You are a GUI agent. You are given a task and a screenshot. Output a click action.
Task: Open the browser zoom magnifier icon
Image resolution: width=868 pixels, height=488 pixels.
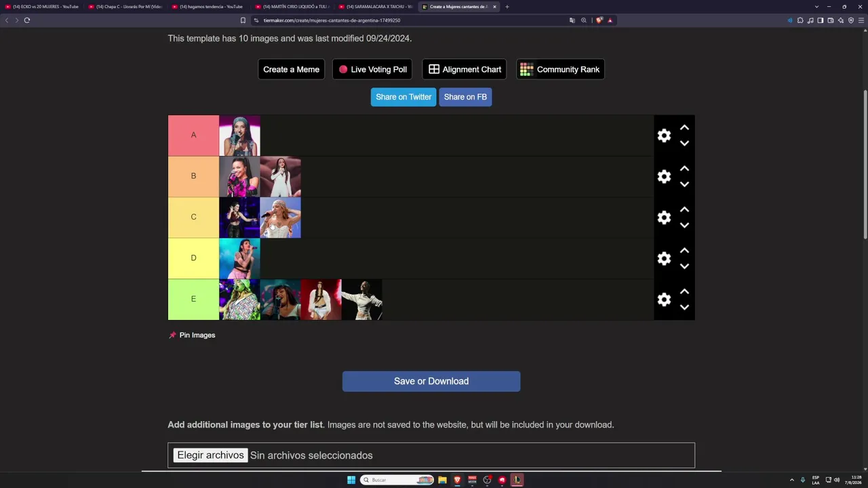pos(584,20)
